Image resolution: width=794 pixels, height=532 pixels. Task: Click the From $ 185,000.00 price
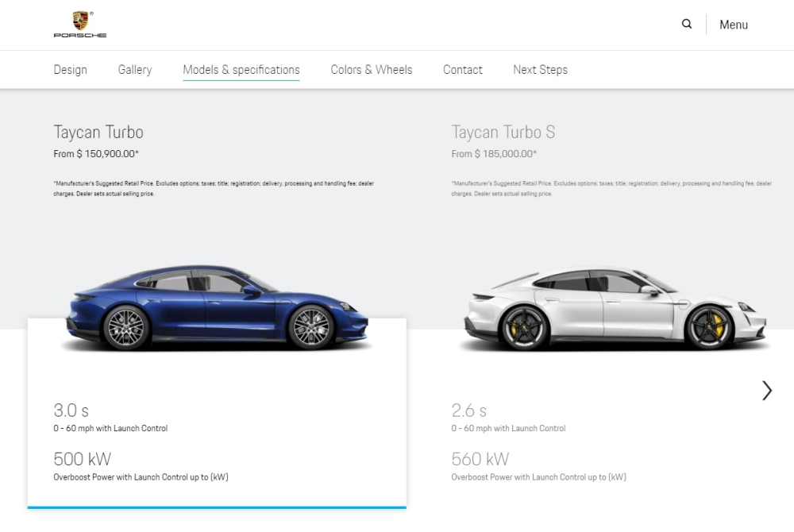point(494,153)
